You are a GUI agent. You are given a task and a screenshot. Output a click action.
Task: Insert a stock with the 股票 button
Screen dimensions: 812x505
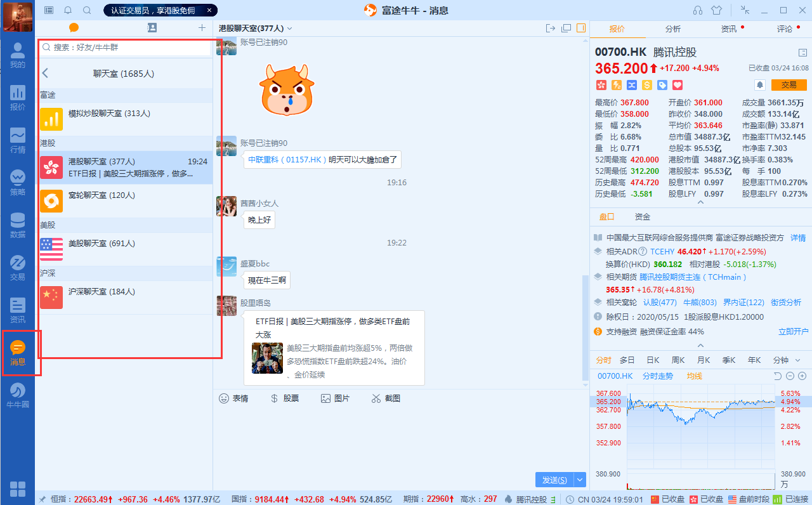pos(284,398)
